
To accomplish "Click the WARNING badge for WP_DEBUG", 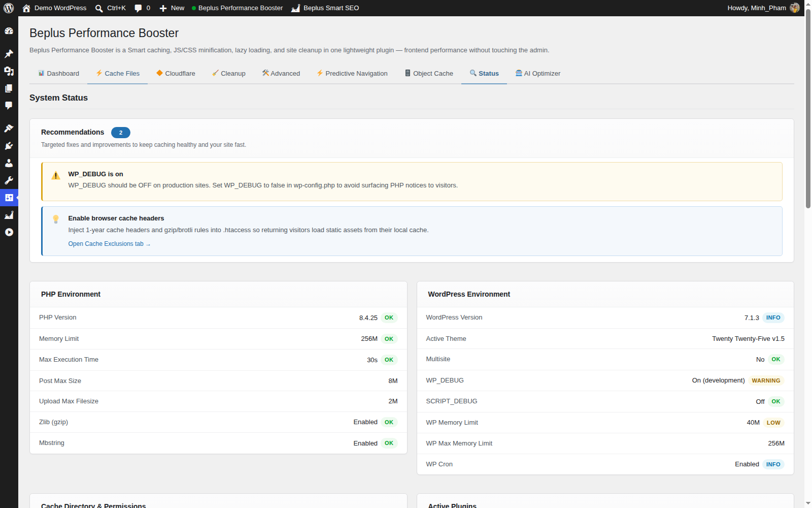I will coord(766,380).
